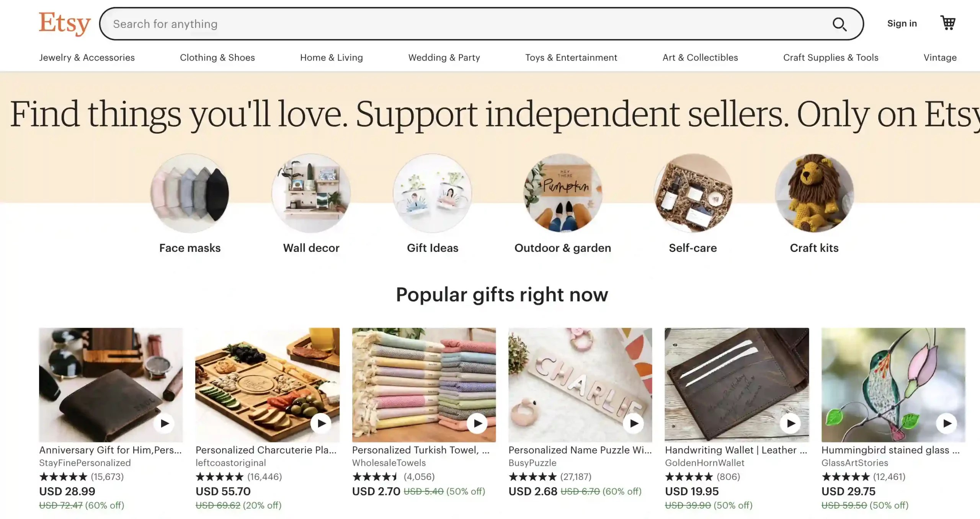Click the search magnifier icon
This screenshot has width=980, height=519.
(x=839, y=24)
